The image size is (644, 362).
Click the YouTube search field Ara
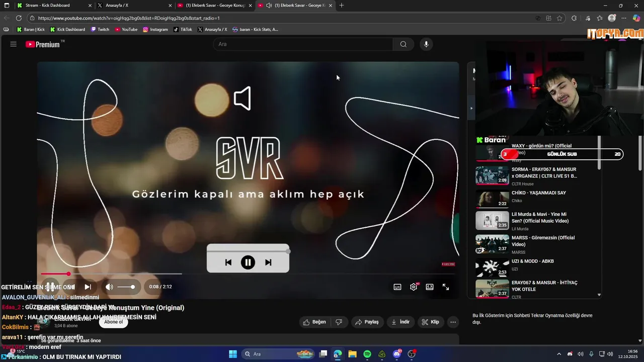click(303, 44)
